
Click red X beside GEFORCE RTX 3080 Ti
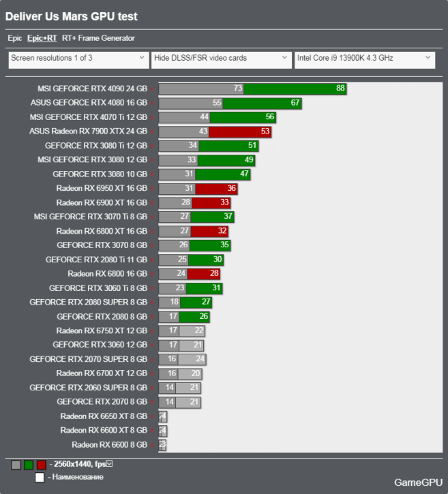click(x=152, y=146)
